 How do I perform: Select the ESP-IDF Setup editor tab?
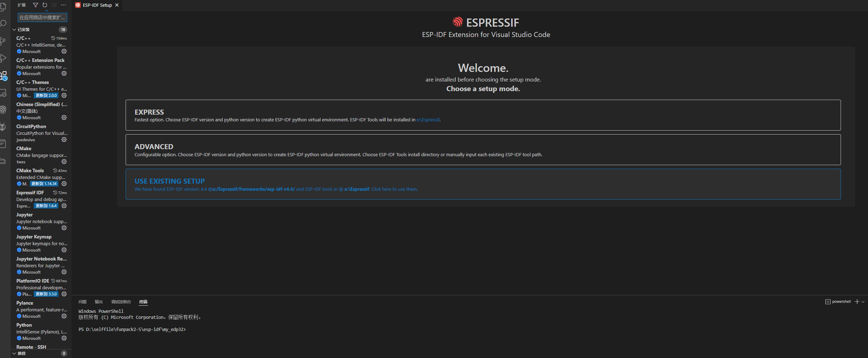pyautogui.click(x=97, y=5)
